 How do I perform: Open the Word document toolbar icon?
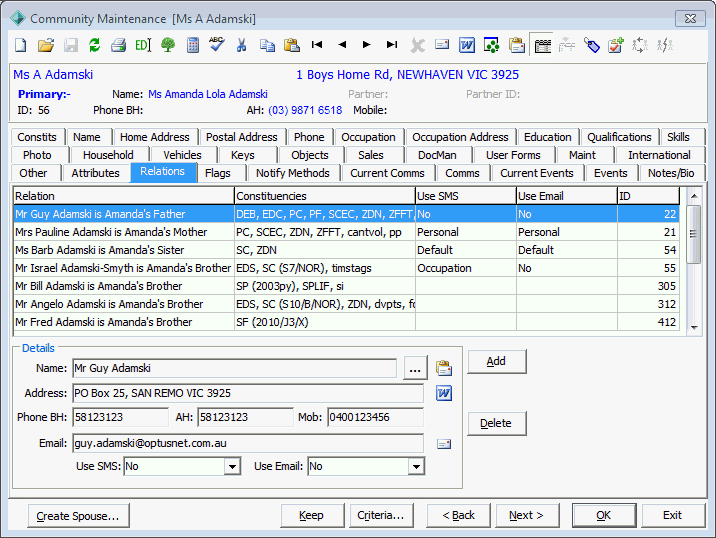click(467, 45)
